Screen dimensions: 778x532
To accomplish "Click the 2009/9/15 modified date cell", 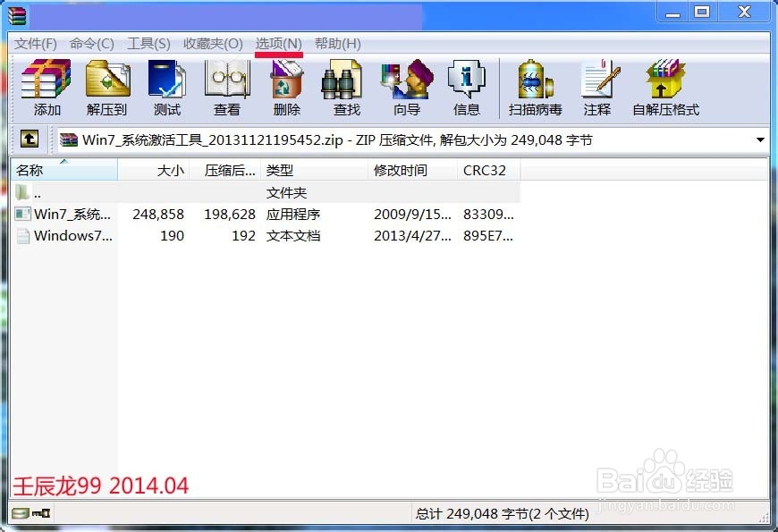I will click(412, 215).
